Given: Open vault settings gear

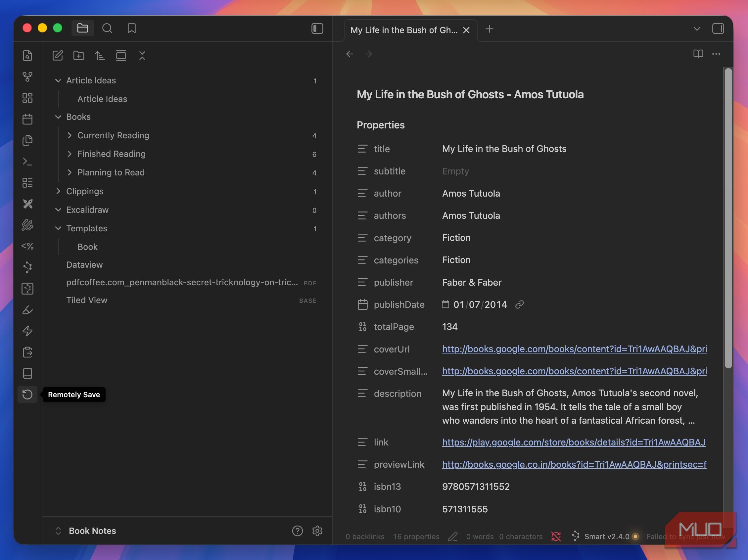Looking at the screenshot, I should [x=317, y=531].
